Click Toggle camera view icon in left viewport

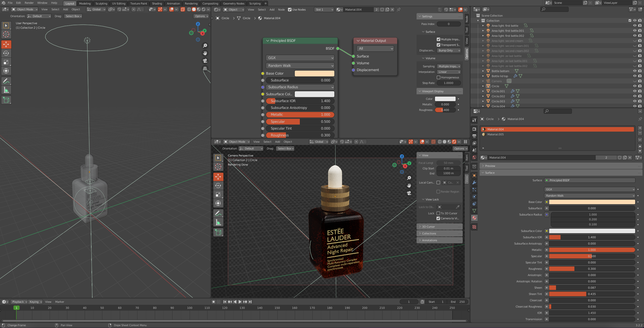pos(205,61)
